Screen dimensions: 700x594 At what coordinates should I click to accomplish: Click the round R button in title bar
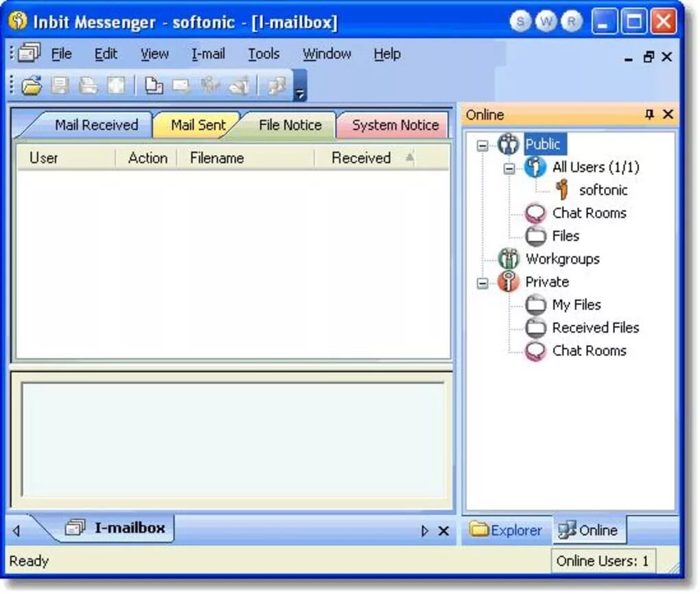point(572,21)
